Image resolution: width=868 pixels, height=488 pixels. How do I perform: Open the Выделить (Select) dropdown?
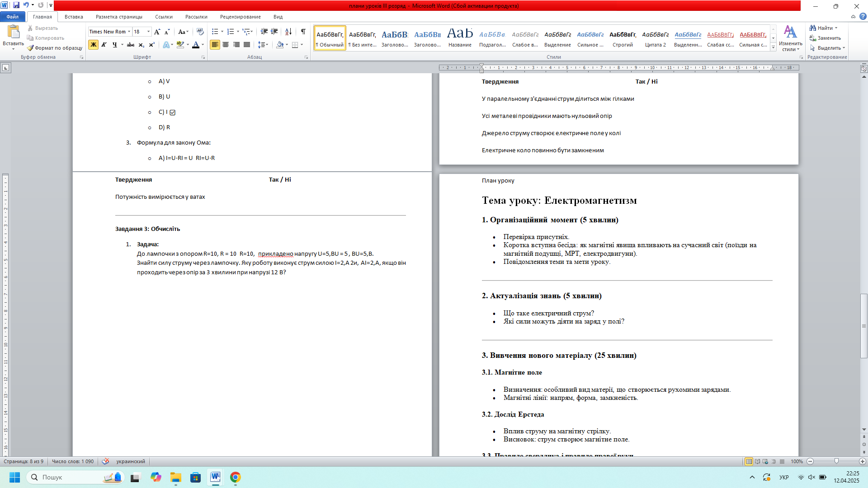(x=827, y=48)
